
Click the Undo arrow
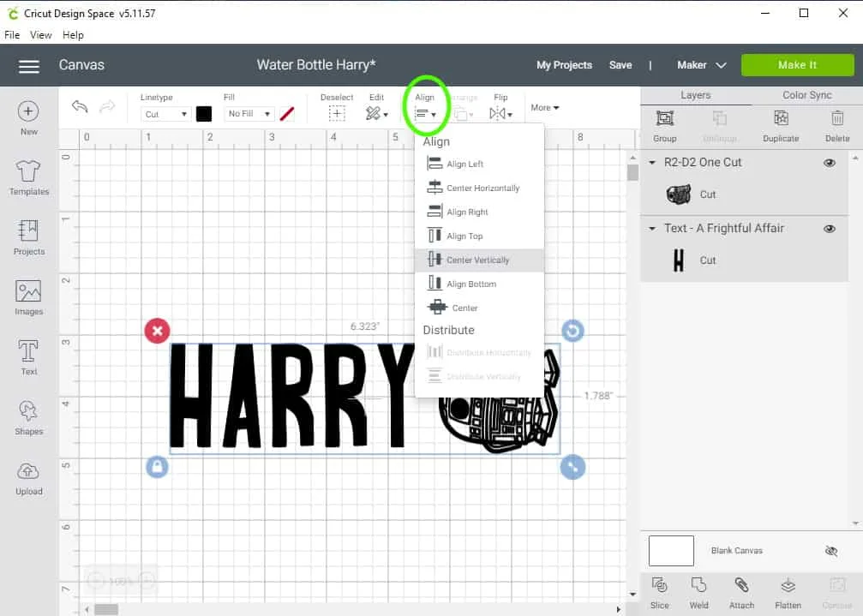pos(80,105)
